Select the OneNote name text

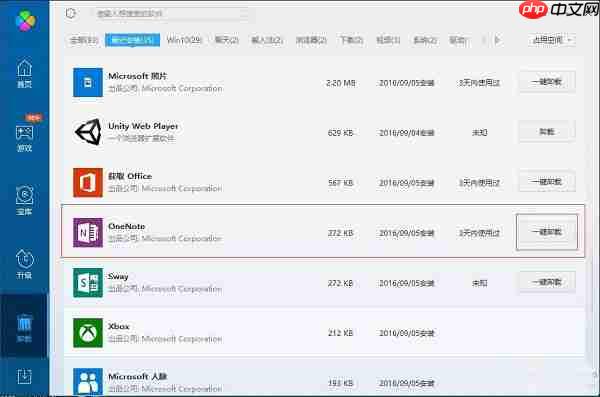[127, 226]
